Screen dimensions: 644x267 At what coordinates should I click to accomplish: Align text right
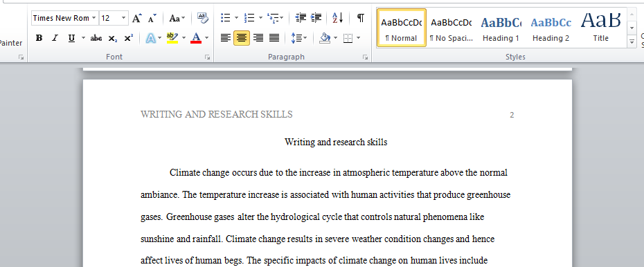[x=258, y=38]
